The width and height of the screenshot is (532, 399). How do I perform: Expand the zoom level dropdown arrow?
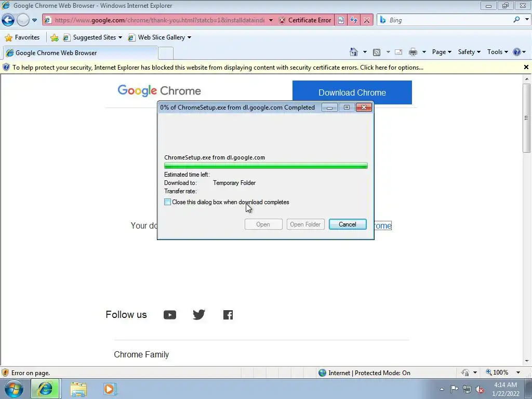518,373
